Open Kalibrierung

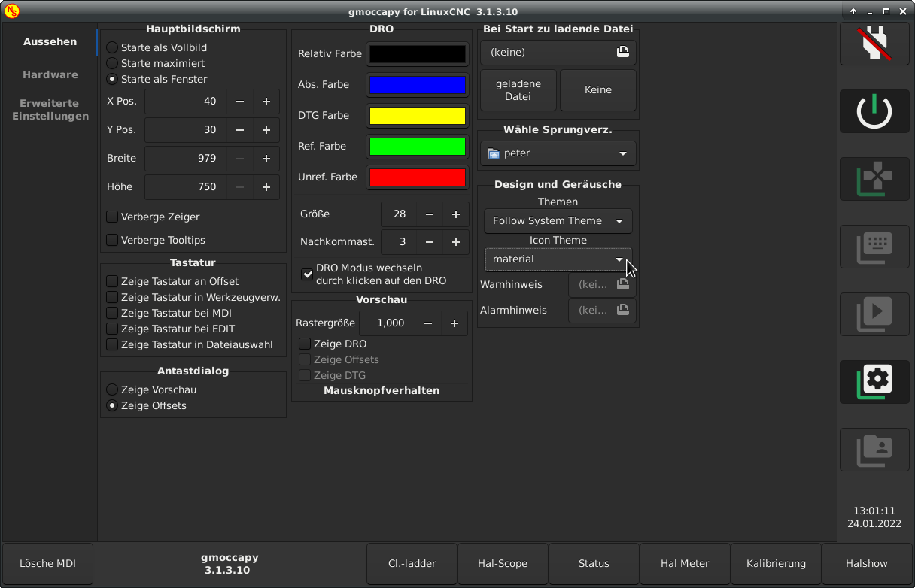pos(776,564)
